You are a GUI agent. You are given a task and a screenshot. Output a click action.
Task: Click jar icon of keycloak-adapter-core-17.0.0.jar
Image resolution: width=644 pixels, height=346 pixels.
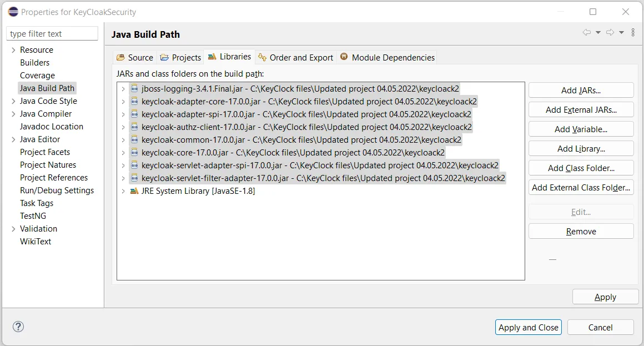[x=134, y=102]
